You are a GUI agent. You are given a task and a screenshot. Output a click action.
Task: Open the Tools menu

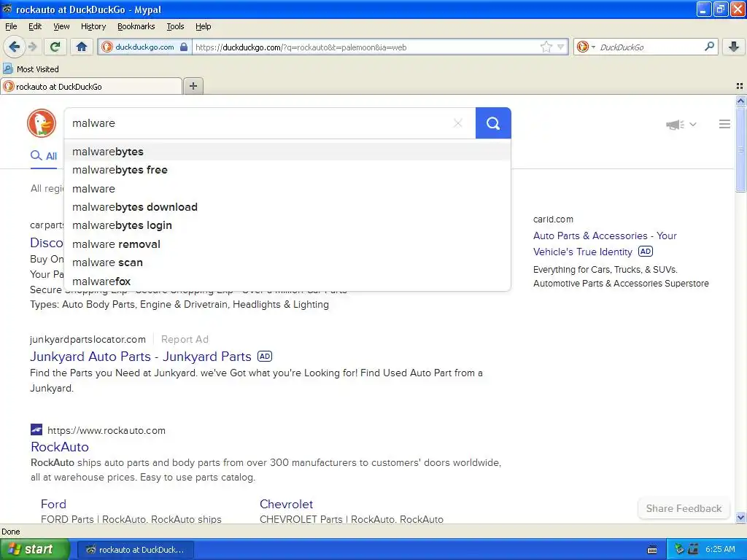[x=175, y=26]
